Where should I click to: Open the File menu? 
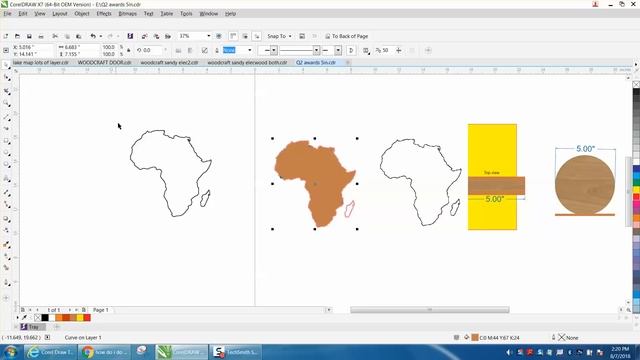click(x=7, y=13)
